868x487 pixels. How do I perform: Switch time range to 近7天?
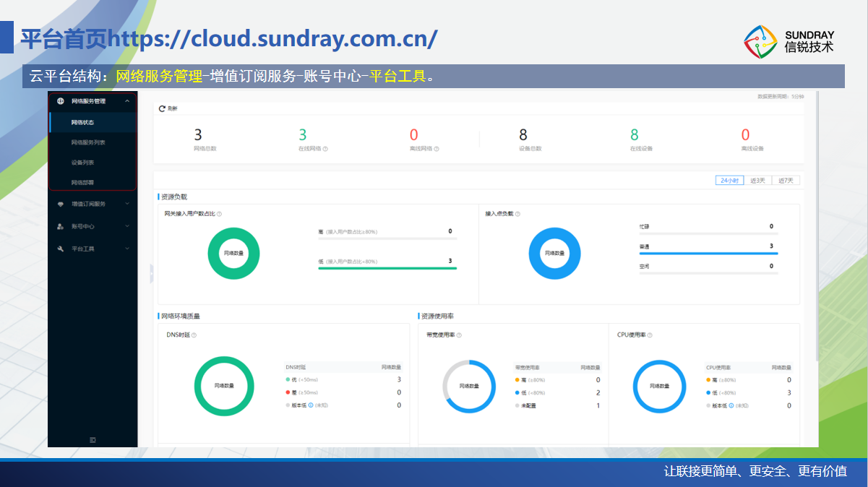[x=786, y=181]
